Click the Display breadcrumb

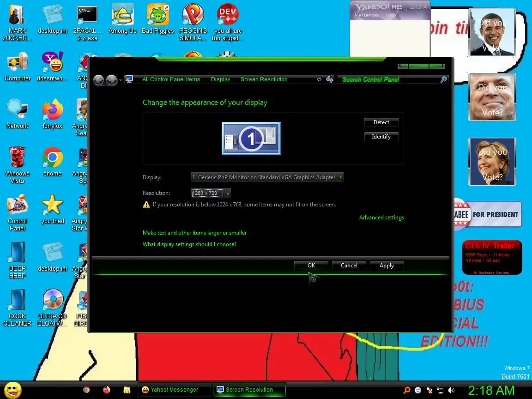[x=221, y=79]
